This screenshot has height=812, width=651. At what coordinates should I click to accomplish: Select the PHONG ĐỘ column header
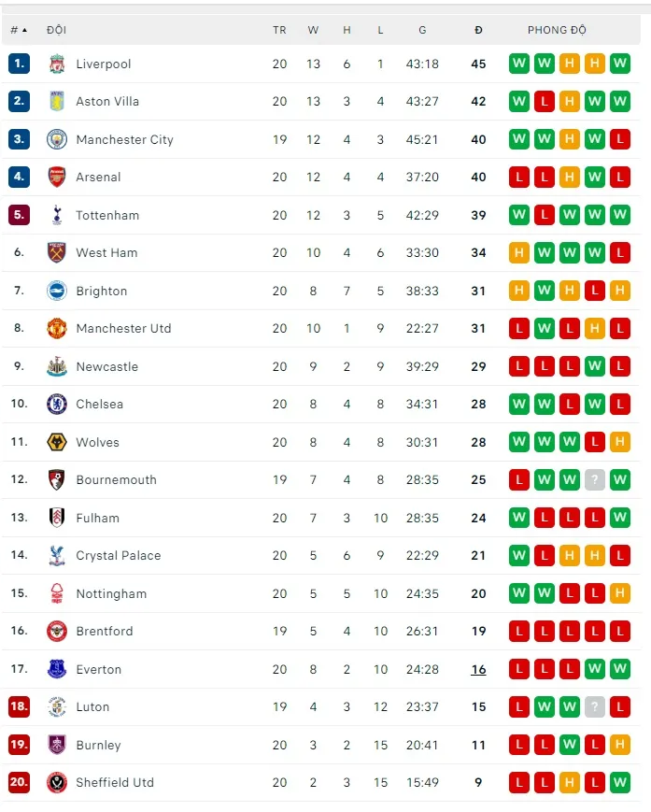[x=557, y=30]
